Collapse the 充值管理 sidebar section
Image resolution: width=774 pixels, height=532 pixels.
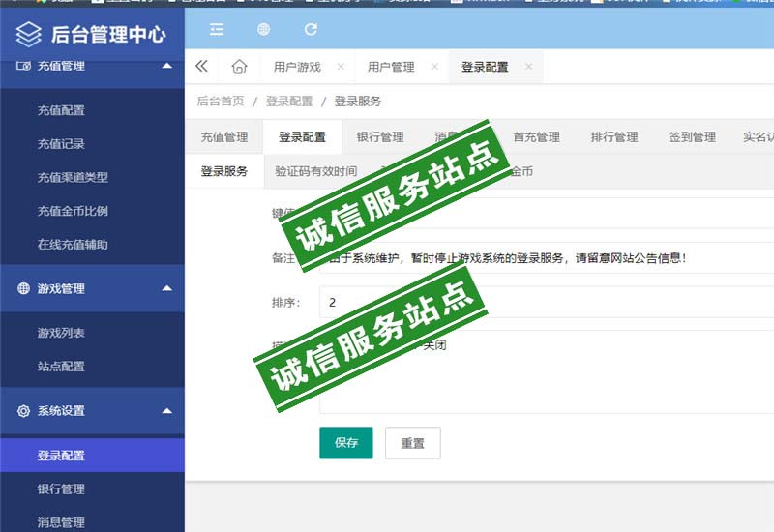[167, 66]
